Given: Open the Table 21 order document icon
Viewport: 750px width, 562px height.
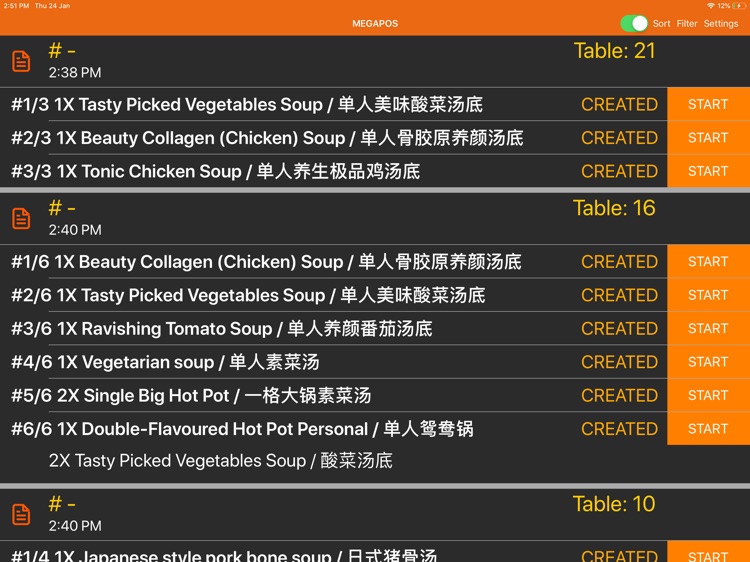Looking at the screenshot, I should click(21, 62).
